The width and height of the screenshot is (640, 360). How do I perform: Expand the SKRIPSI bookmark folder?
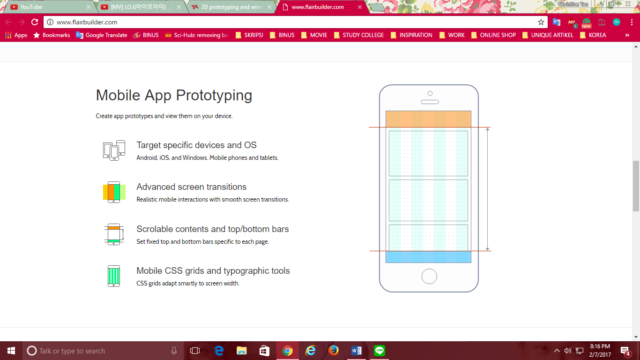(x=249, y=35)
